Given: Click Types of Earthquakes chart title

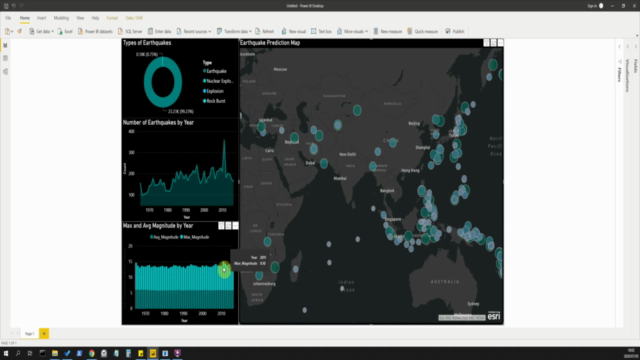Looking at the screenshot, I should [x=147, y=43].
